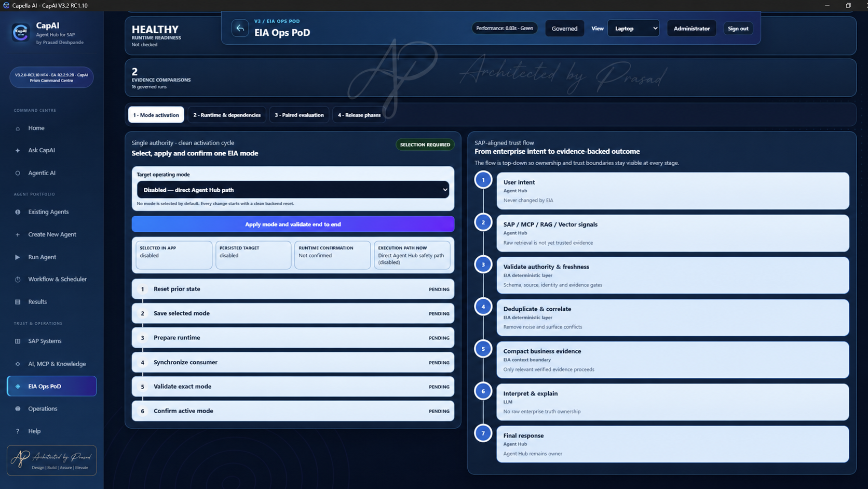Open the View Laptop dropdown
This screenshot has height=489, width=868.
coord(633,28)
